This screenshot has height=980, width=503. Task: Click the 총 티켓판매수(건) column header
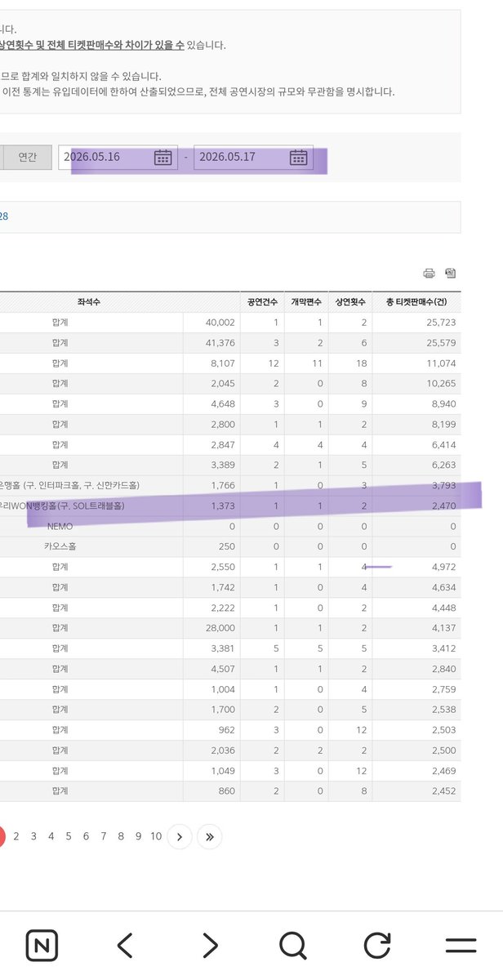416,302
